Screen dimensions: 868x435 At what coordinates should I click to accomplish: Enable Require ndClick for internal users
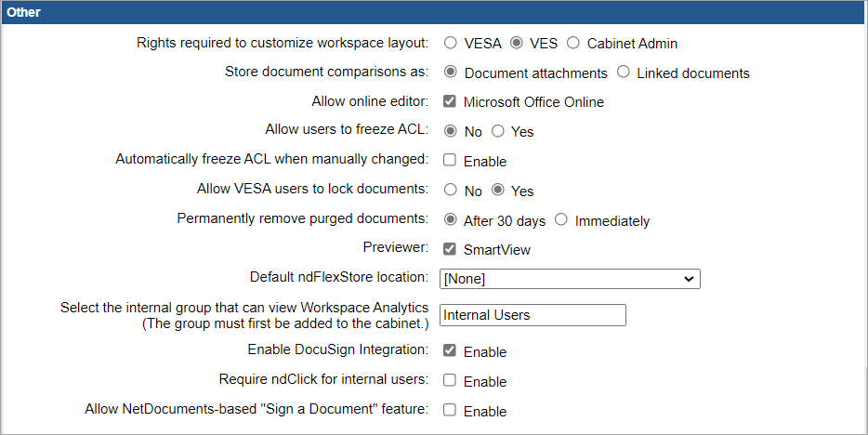pyautogui.click(x=450, y=381)
